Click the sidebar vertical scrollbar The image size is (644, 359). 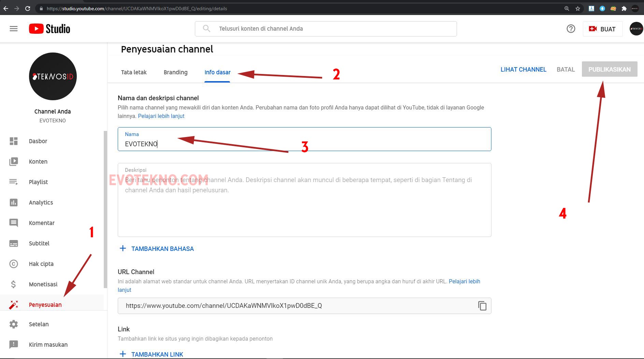pyautogui.click(x=105, y=209)
